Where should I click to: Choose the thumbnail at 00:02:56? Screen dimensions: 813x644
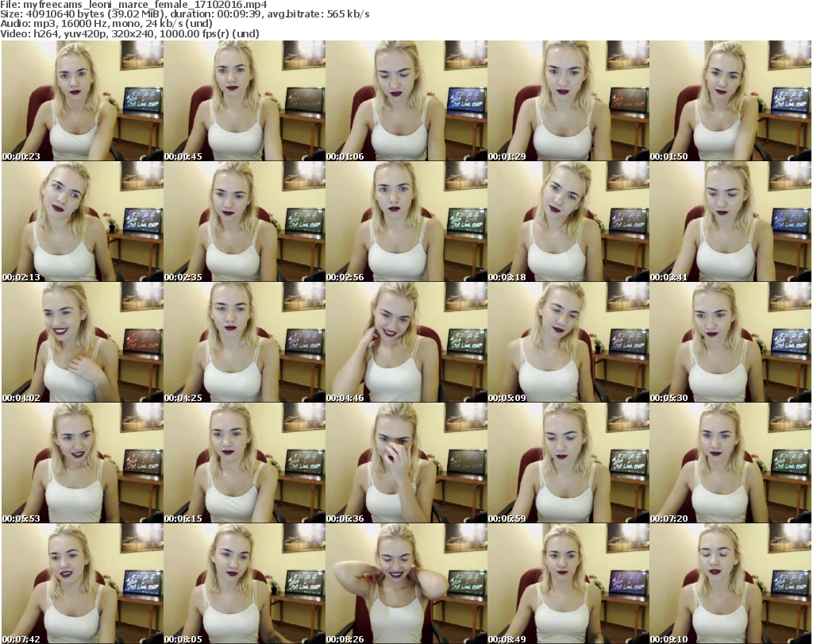click(x=406, y=222)
